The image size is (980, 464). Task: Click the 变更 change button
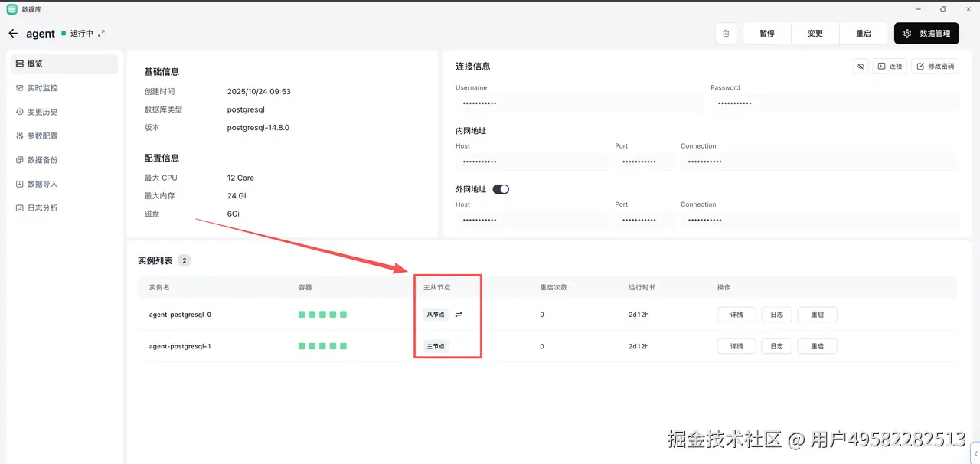click(815, 34)
